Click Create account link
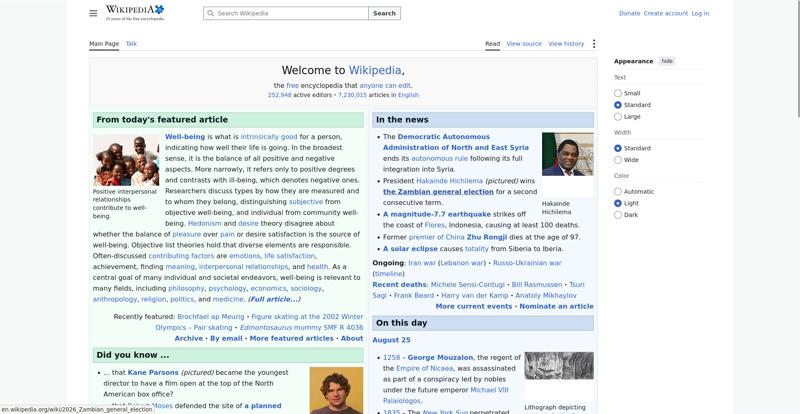The width and height of the screenshot is (800, 414). pyautogui.click(x=666, y=13)
